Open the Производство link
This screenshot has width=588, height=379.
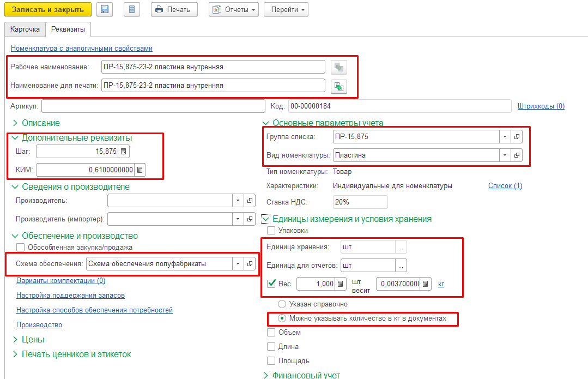39,325
